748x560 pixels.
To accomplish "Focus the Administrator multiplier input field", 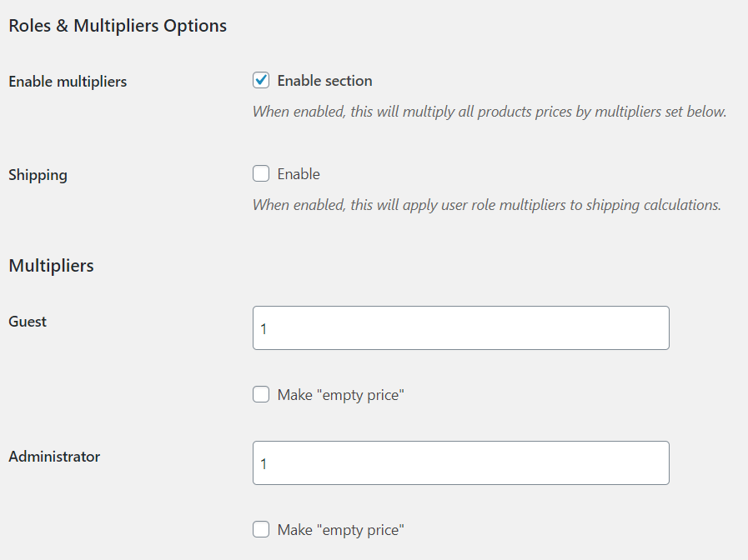I will point(461,462).
